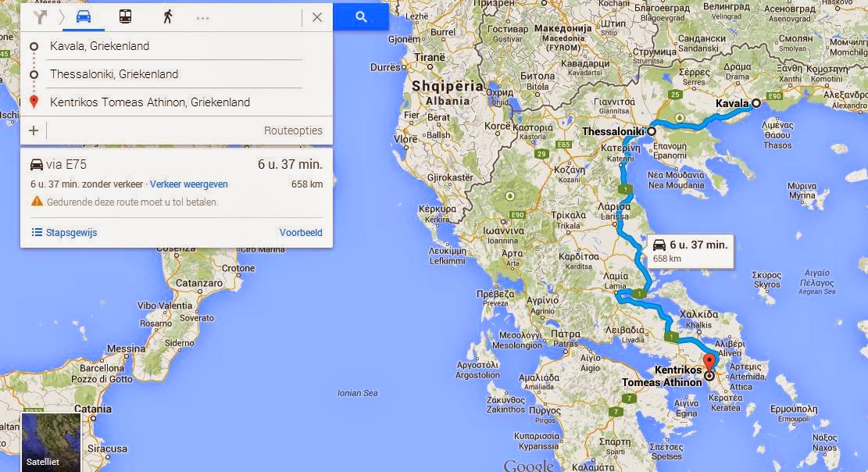This screenshot has height=472, width=868.
Task: Edit Kentrikos Tomeas Athinon destination field
Action: 176,102
